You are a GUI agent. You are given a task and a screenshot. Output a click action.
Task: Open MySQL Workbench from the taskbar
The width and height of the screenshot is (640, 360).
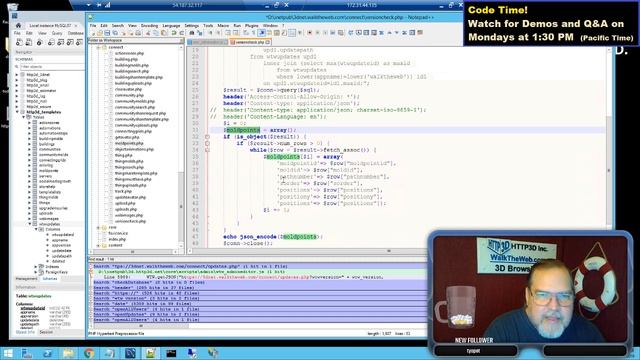130,353
